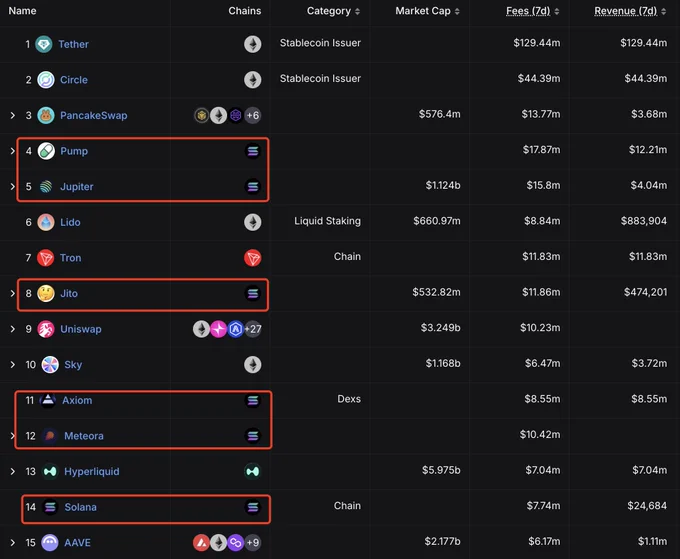This screenshot has height=559, width=680.
Task: Click the Lido droplet logo icon
Action: pyautogui.click(x=46, y=222)
